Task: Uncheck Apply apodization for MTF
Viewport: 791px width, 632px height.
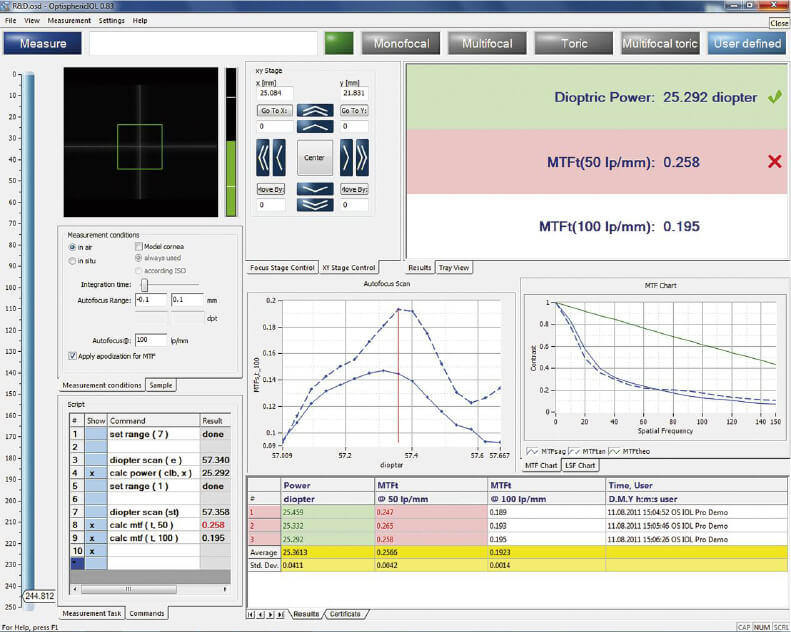Action: [72, 355]
